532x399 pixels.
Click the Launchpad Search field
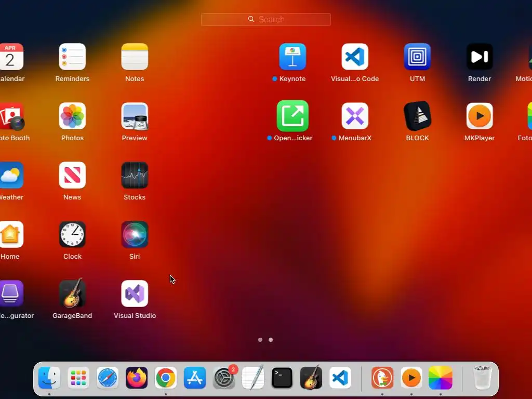(x=265, y=19)
